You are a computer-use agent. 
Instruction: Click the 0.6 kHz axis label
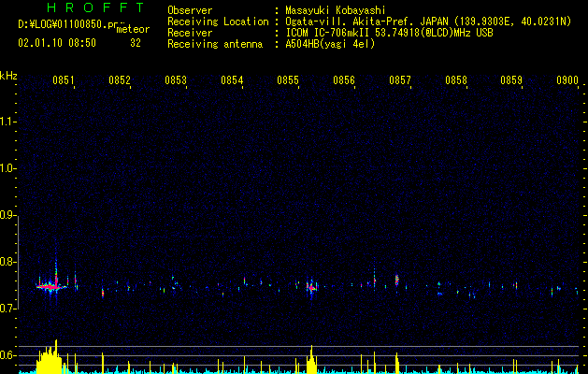tap(7, 355)
